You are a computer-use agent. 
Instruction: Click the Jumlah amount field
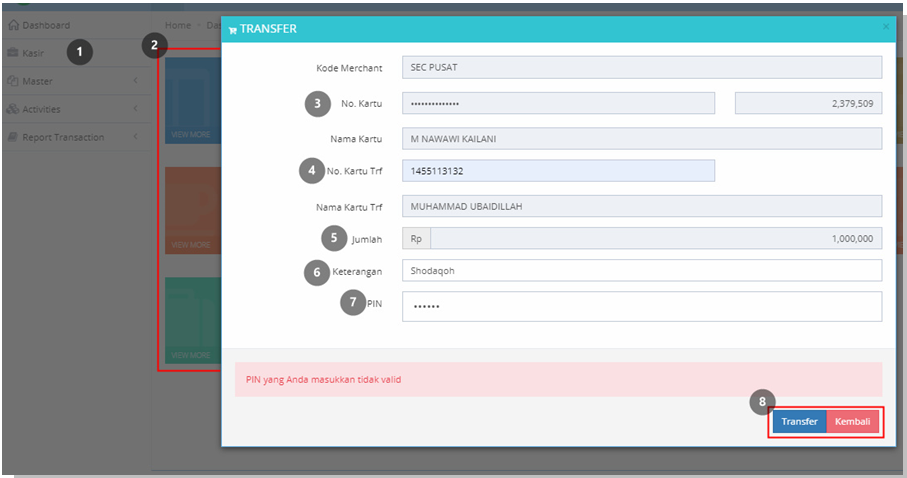point(656,238)
